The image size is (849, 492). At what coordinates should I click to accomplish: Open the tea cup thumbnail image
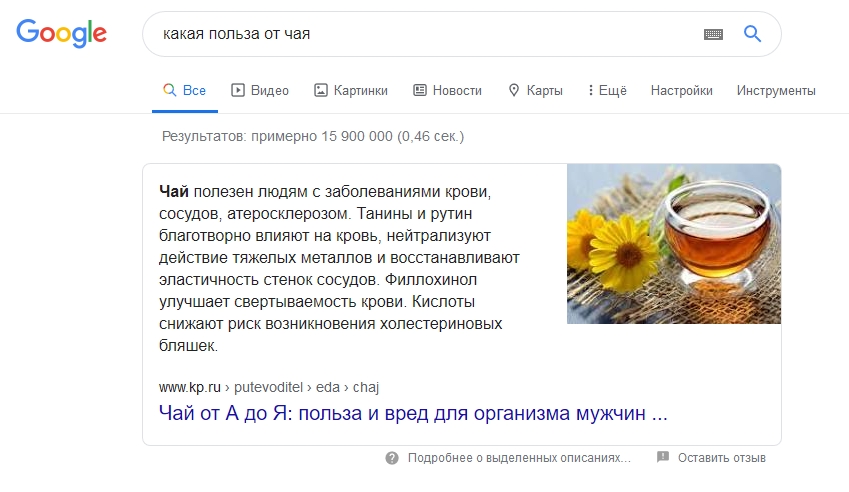coord(673,244)
